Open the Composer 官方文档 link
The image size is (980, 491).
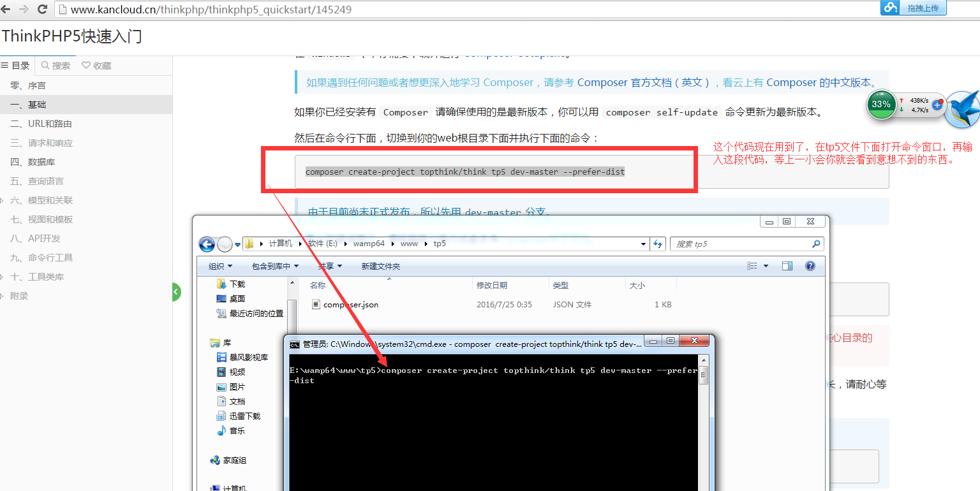coord(644,82)
